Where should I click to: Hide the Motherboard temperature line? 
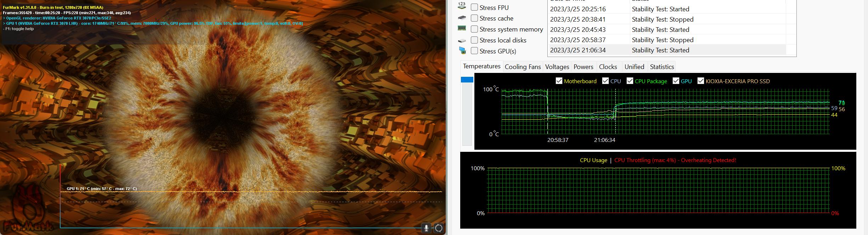click(559, 81)
